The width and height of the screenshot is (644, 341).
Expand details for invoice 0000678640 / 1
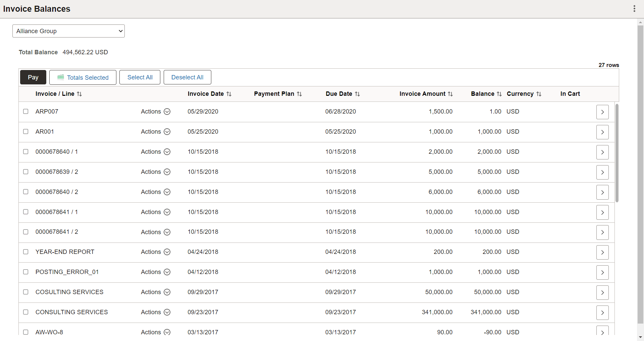(x=602, y=152)
